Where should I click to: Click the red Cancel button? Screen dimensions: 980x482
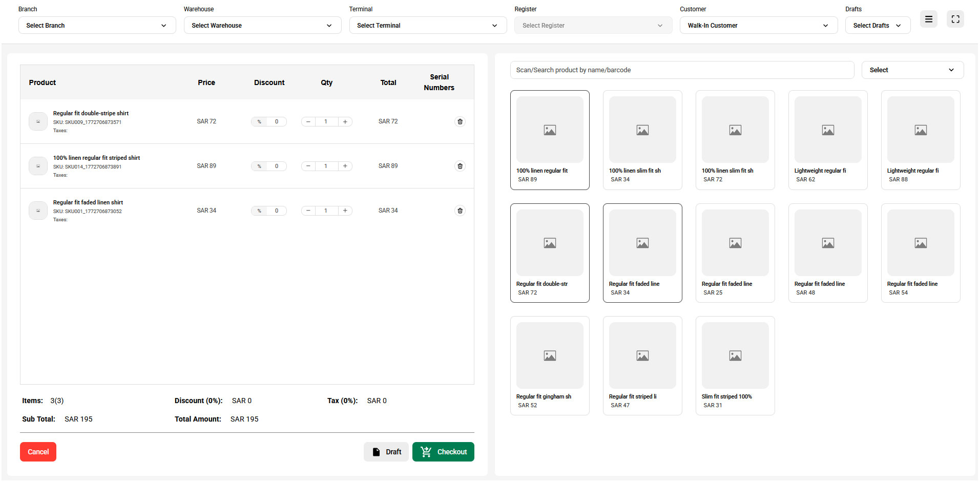38,452
